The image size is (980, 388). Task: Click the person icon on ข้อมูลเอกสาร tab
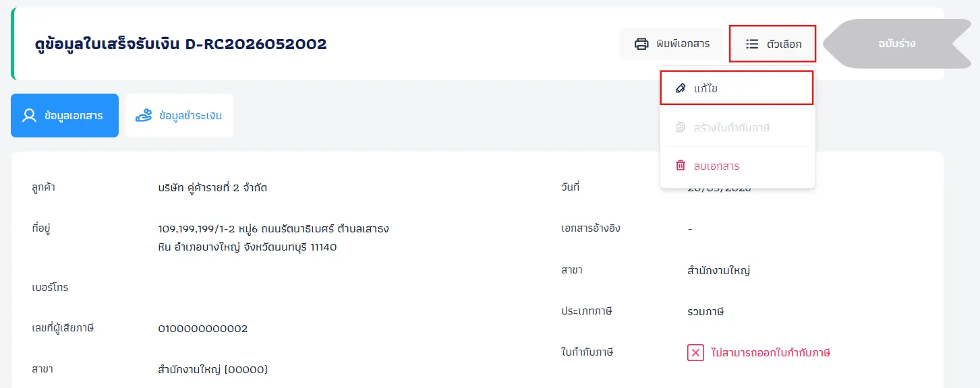click(29, 115)
